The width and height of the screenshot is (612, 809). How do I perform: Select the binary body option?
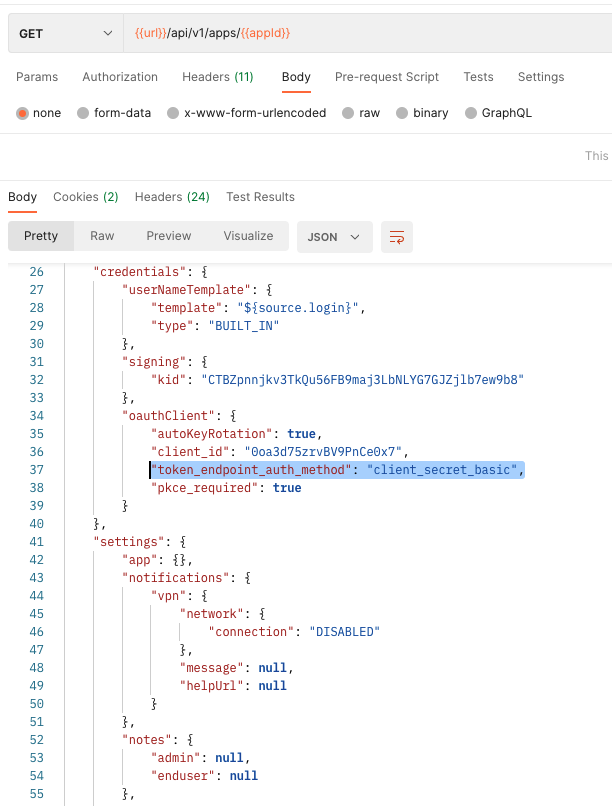coord(403,113)
